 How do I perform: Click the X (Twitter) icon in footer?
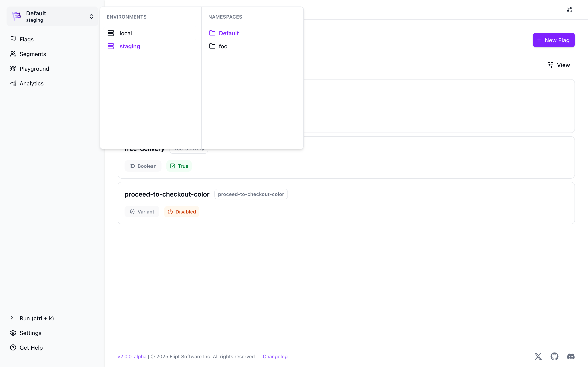click(538, 356)
